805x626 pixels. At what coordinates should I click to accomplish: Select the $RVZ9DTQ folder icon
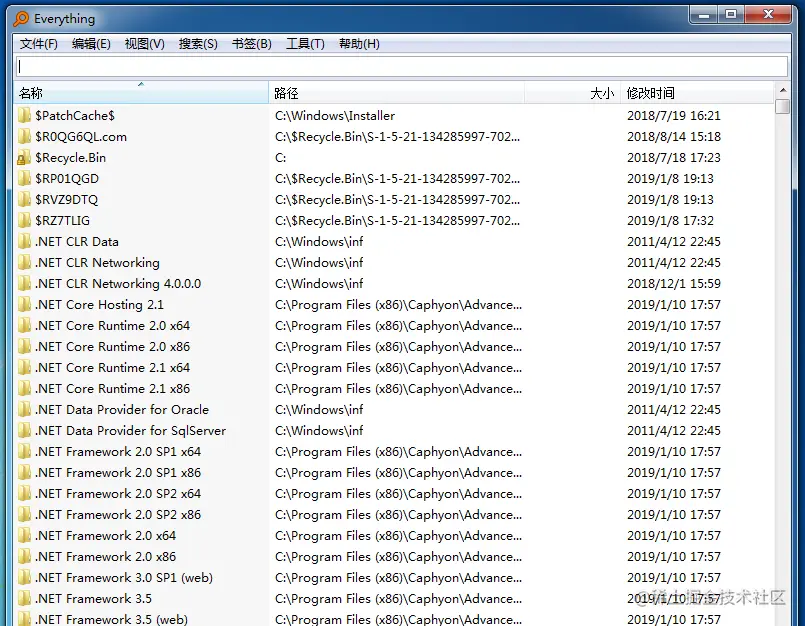point(24,200)
